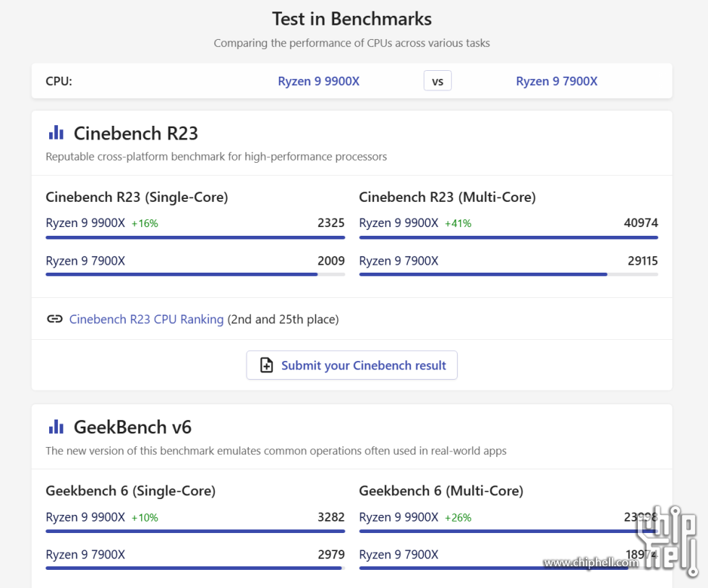Click Submit your Cinebench result button

351,365
